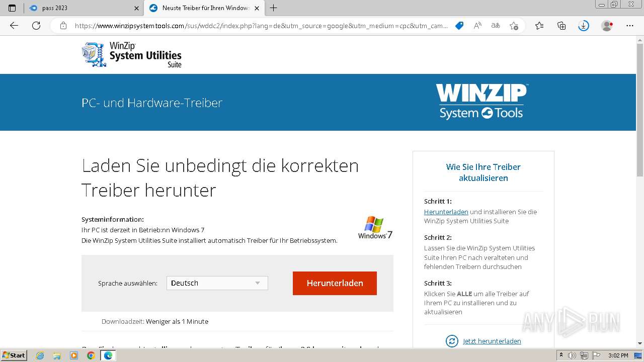Click the Windows 7 logo image
Viewport: 644px width, 362px height.
(x=375, y=227)
